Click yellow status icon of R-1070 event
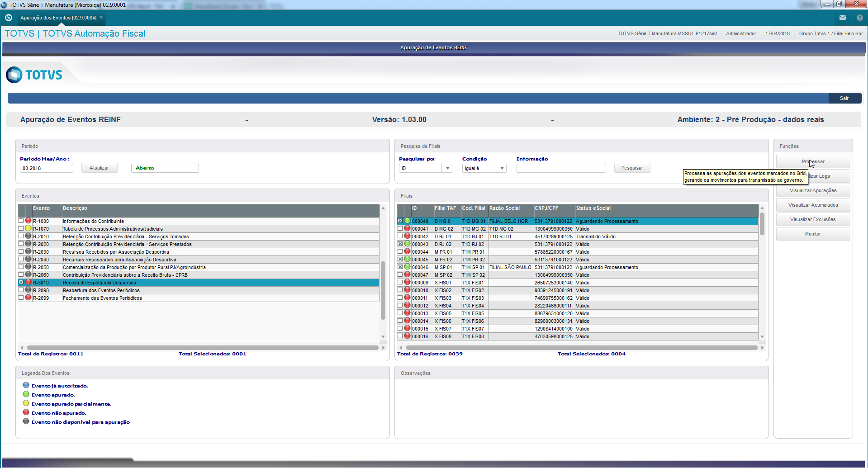This screenshot has height=468, width=868. click(x=28, y=228)
